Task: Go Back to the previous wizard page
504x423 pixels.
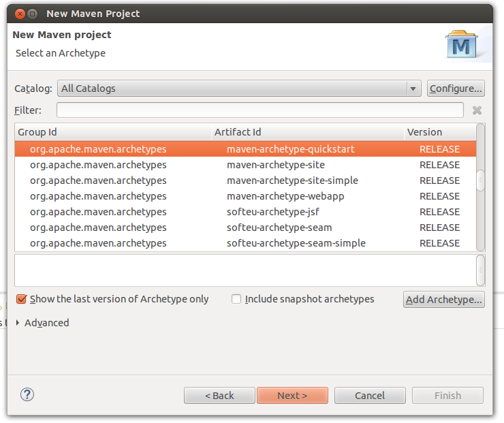Action: pos(219,396)
